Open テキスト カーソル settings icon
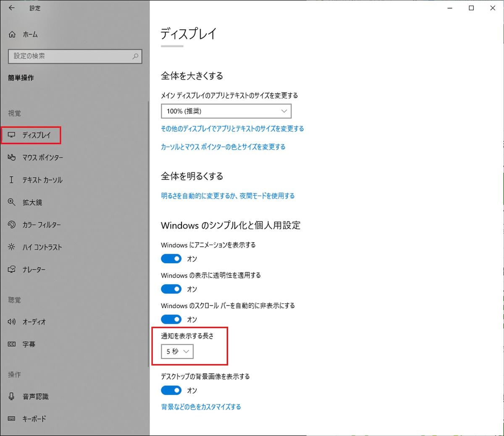504x436 pixels. (x=12, y=180)
